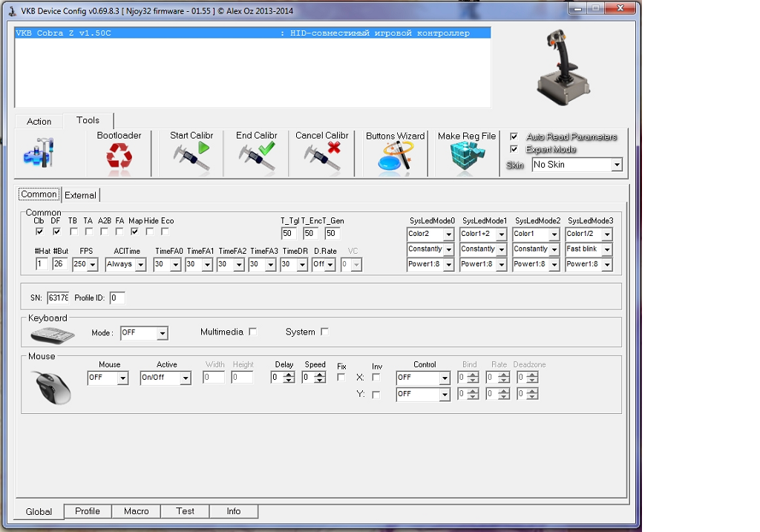
Task: Enable the TA checkbox
Action: coord(89,231)
